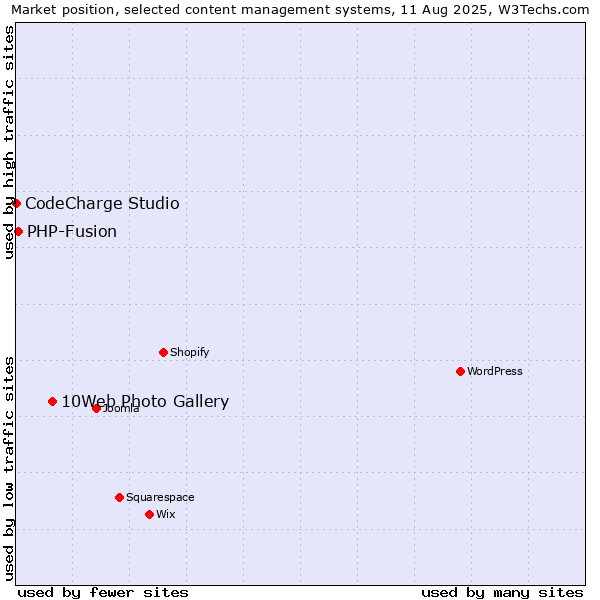Click the 'used by high traffic sites' label

point(8,142)
